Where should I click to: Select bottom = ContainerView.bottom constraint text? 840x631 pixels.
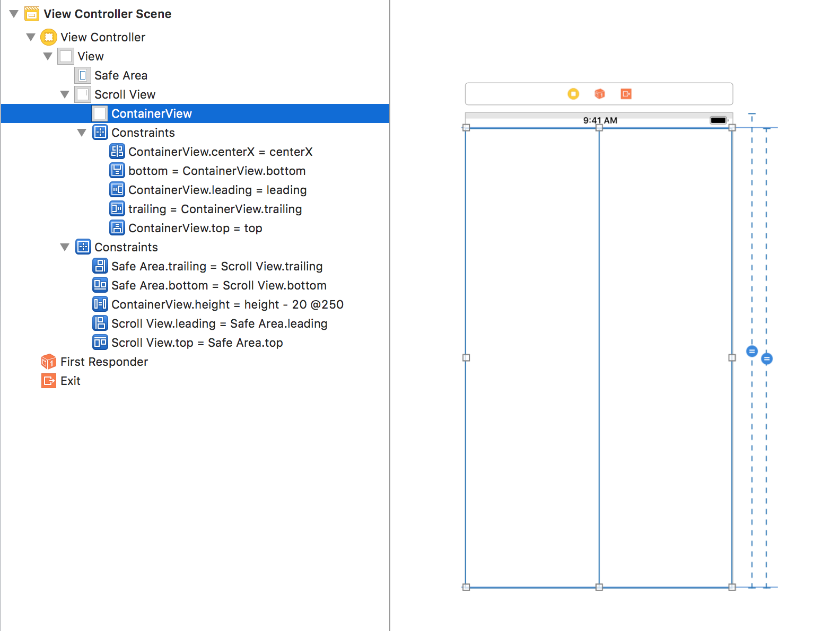click(217, 171)
